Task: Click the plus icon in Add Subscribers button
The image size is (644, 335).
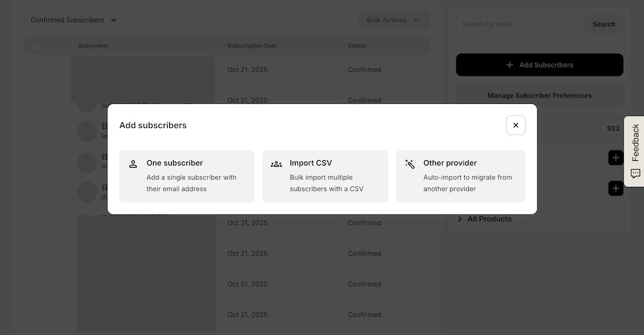Action: (x=510, y=65)
